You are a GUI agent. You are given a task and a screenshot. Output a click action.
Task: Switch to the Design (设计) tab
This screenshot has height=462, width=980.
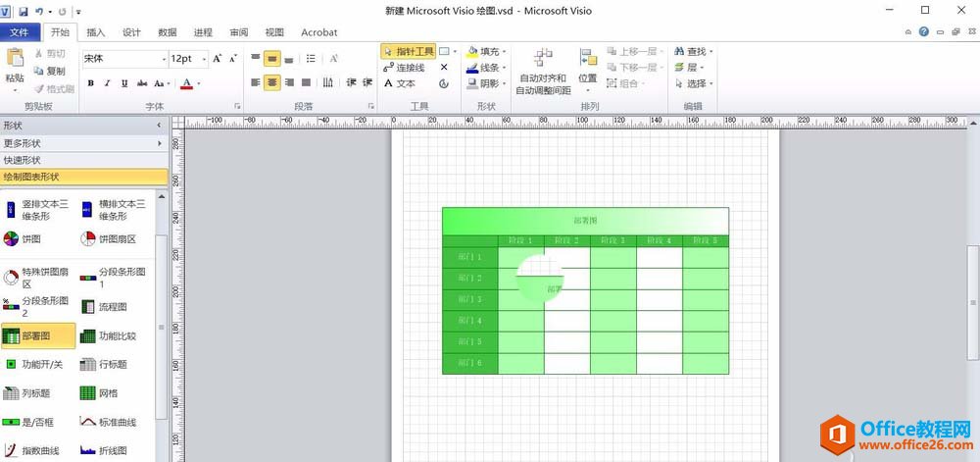point(131,32)
